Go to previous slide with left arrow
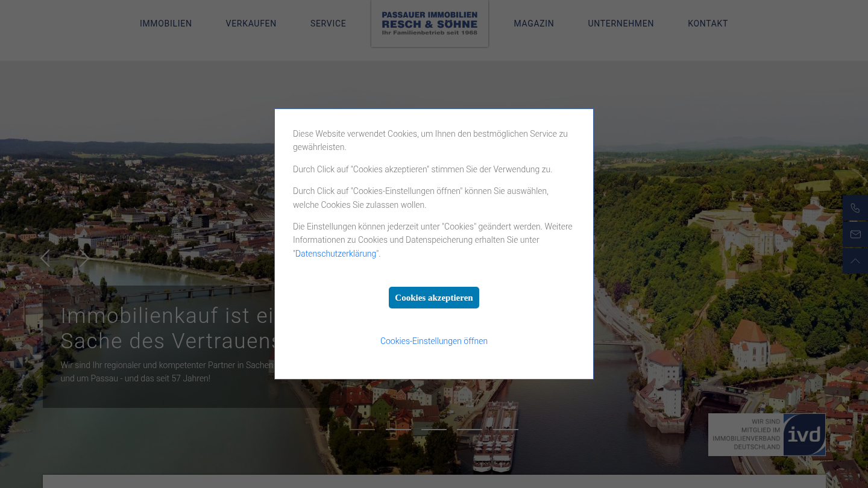 (x=45, y=258)
